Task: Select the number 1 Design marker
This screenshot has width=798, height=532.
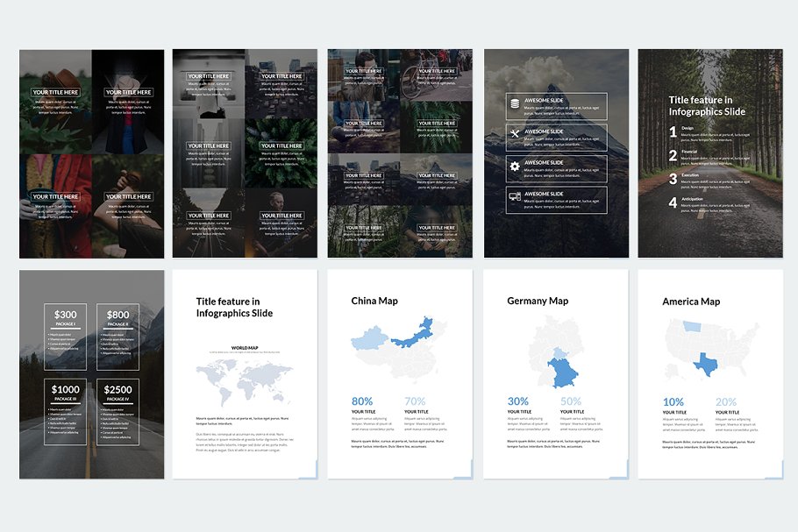Action: (673, 132)
